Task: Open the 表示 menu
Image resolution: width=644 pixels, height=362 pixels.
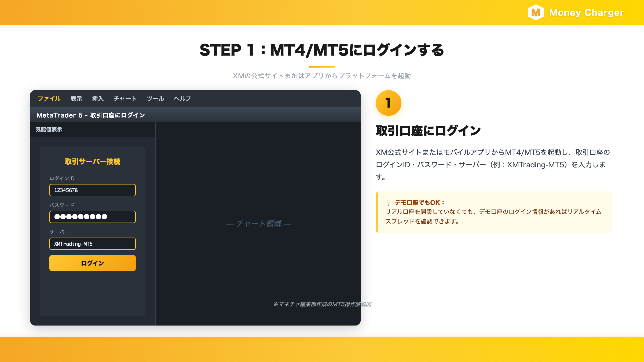Action: tap(76, 99)
